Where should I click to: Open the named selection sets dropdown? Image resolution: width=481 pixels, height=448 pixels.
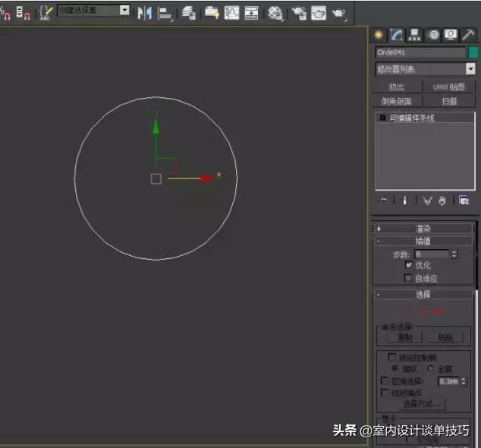pyautogui.click(x=124, y=11)
